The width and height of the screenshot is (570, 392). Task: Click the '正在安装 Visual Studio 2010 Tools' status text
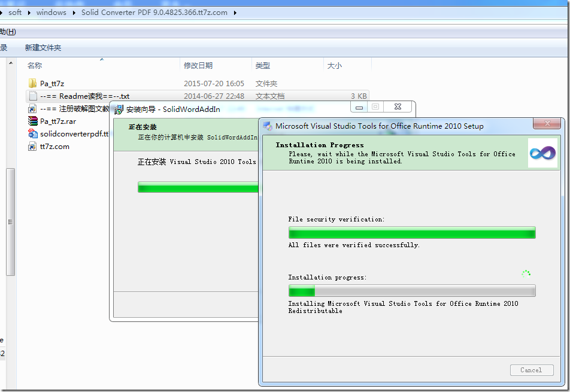pos(196,162)
